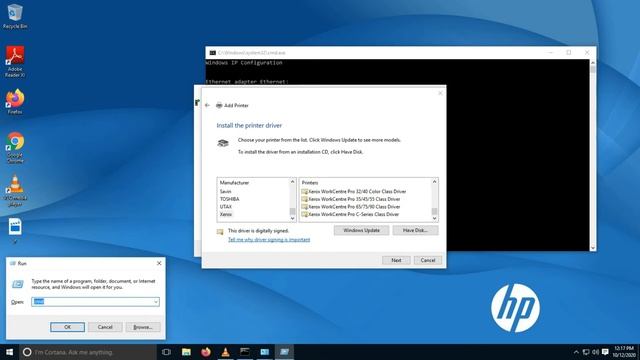
Task: Close the Run dialog
Action: click(159, 263)
